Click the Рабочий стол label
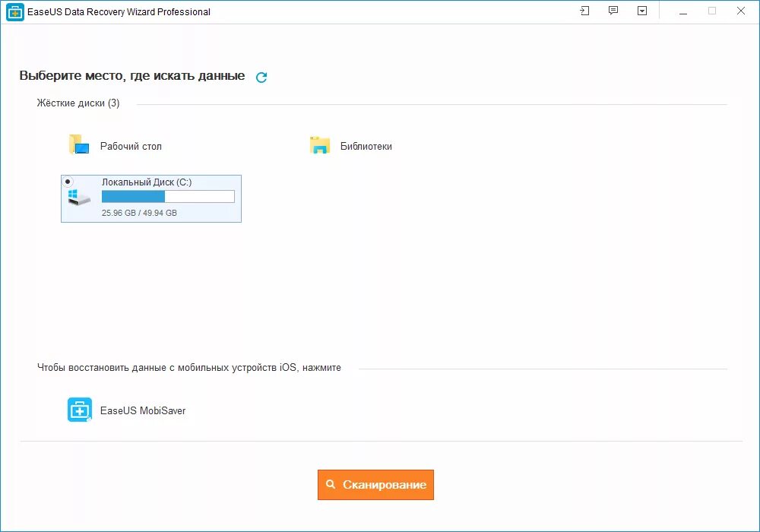 (131, 147)
